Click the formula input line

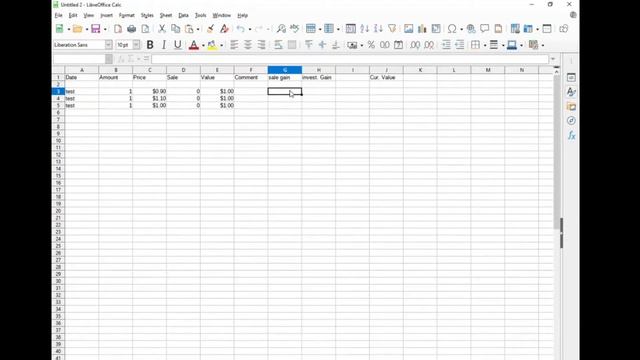tap(350, 59)
